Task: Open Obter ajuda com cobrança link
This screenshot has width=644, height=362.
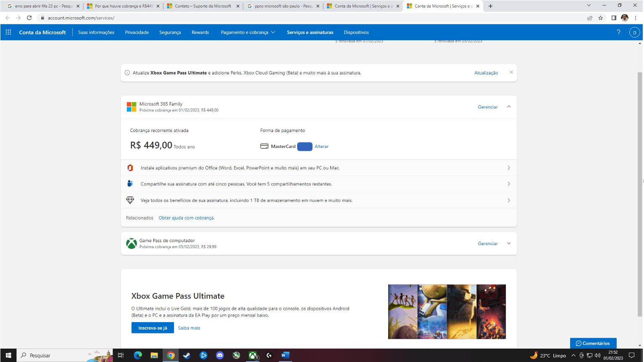Action: [x=187, y=218]
